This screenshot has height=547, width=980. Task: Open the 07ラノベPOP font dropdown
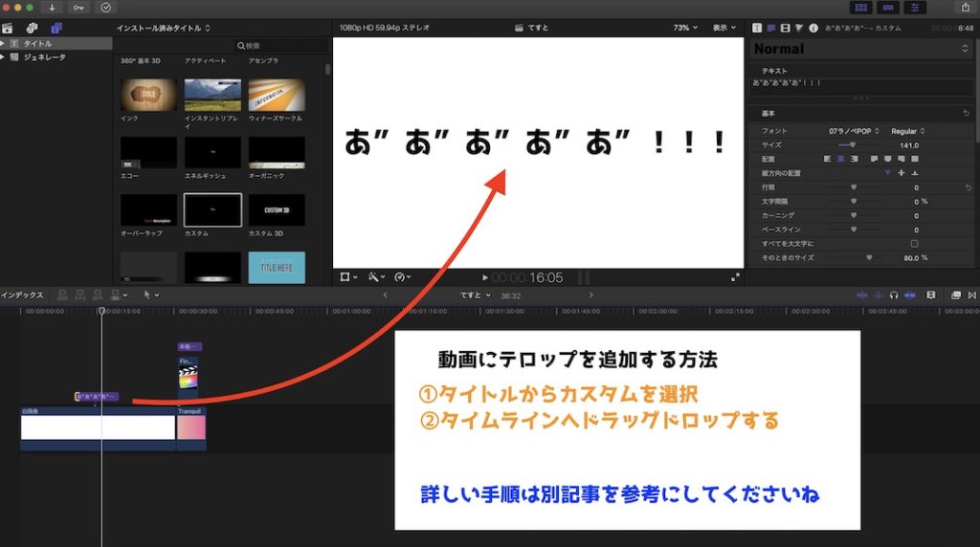[x=854, y=131]
